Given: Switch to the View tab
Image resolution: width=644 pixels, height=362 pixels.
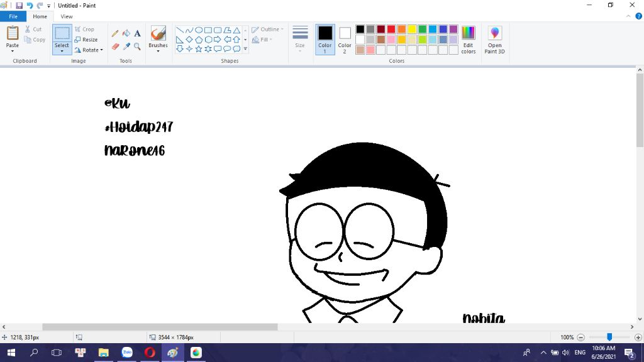Looking at the screenshot, I should click(x=67, y=16).
